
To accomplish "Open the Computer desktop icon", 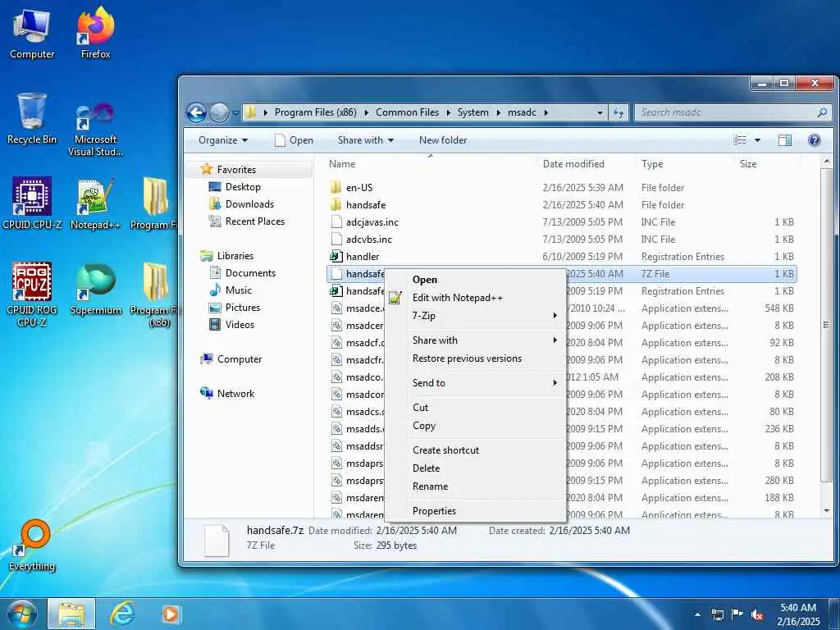I will [32, 33].
